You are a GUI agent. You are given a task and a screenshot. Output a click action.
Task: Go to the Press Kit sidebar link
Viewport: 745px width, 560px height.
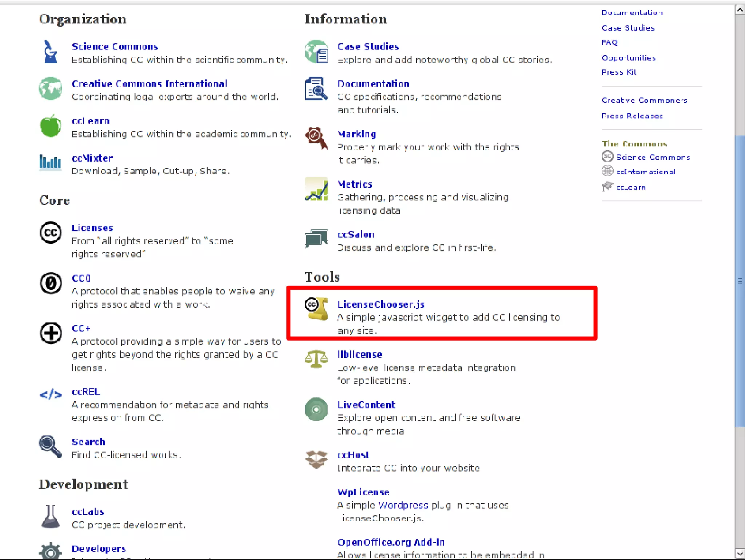[x=618, y=72]
